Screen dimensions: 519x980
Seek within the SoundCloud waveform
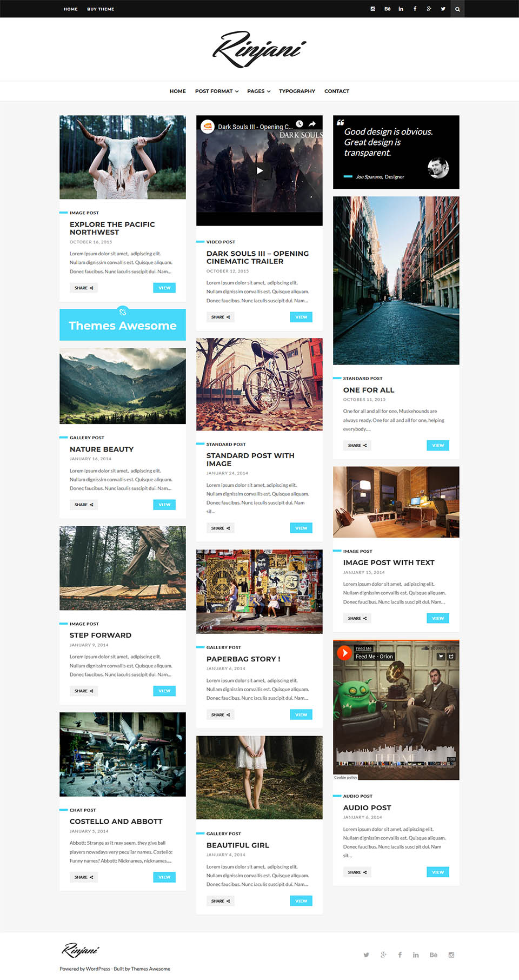point(396,755)
